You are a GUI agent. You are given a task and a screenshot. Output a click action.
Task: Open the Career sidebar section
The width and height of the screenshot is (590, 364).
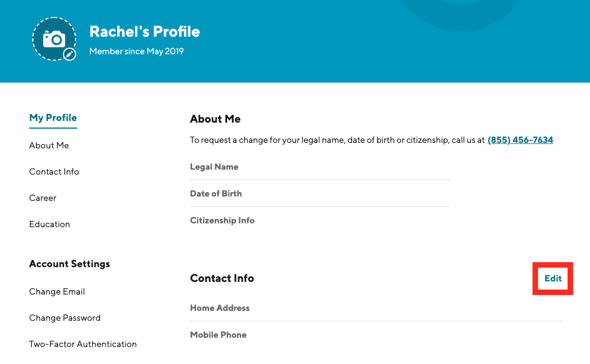pos(43,198)
